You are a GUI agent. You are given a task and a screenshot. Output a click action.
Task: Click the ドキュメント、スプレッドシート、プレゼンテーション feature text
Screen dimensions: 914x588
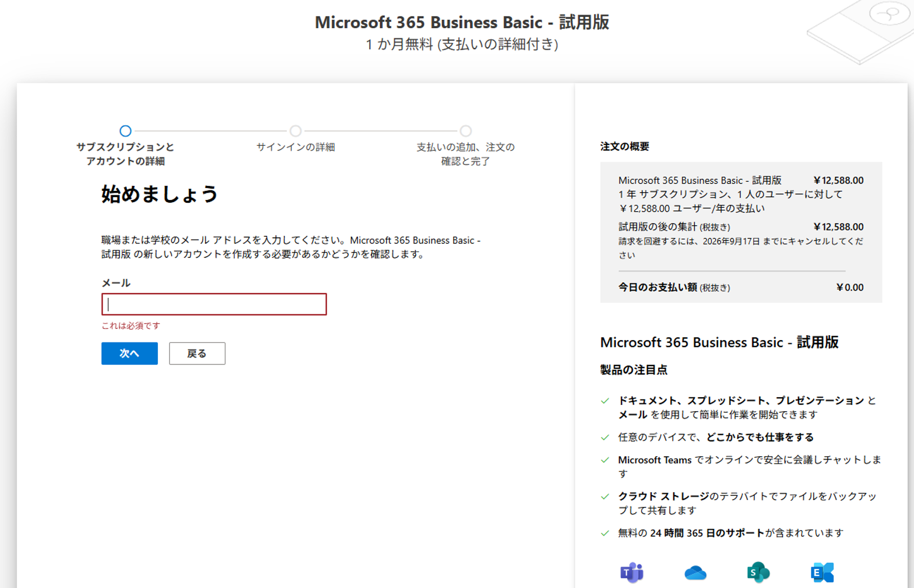747,408
